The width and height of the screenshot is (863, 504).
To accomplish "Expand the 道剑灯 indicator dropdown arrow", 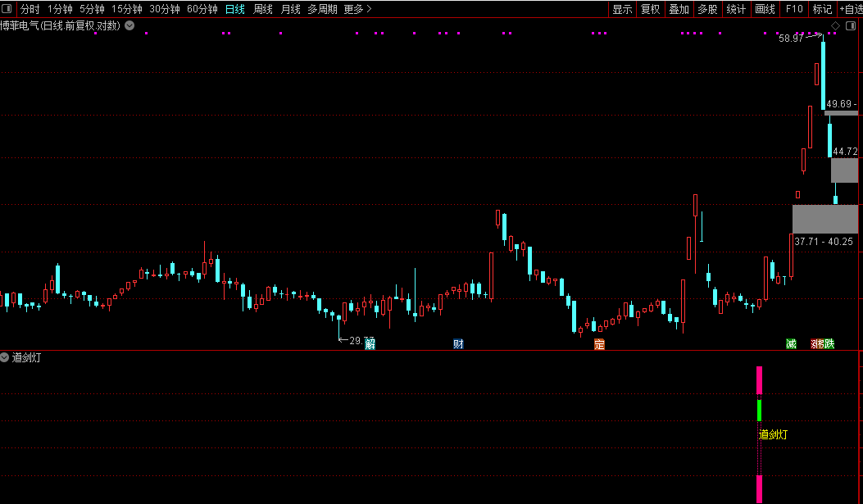I will tap(4, 357).
